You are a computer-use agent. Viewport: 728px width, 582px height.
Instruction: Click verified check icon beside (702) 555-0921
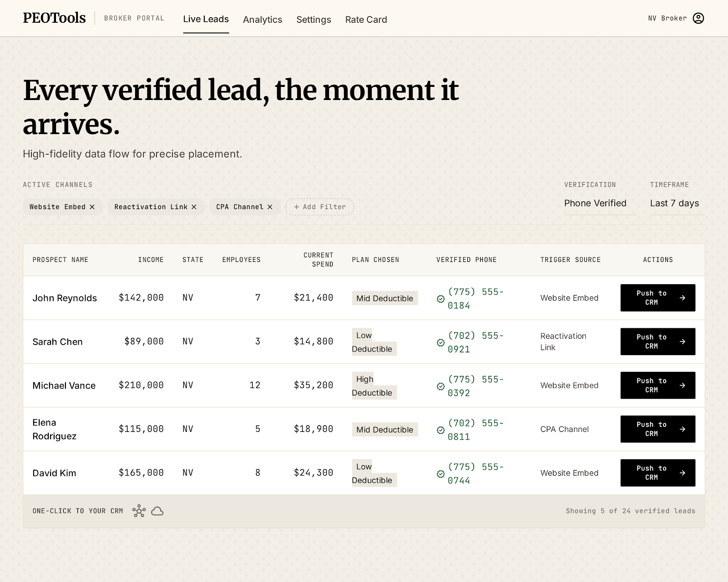tap(440, 342)
